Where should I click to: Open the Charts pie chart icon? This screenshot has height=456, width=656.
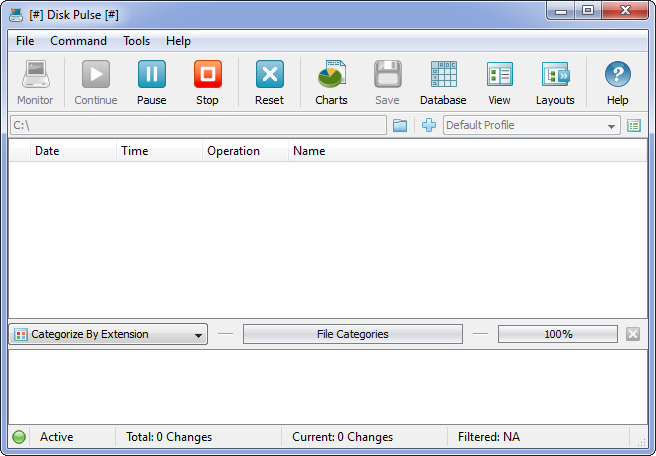331,74
